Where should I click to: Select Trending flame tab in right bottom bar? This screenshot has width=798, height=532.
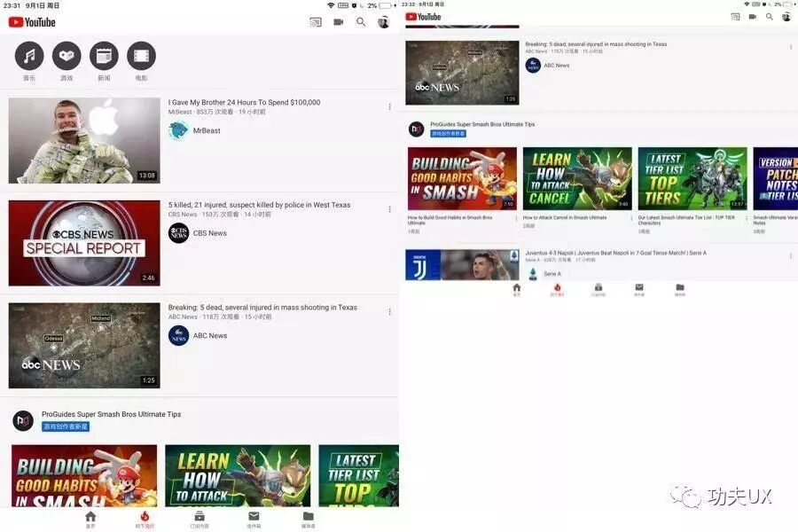[x=558, y=290]
